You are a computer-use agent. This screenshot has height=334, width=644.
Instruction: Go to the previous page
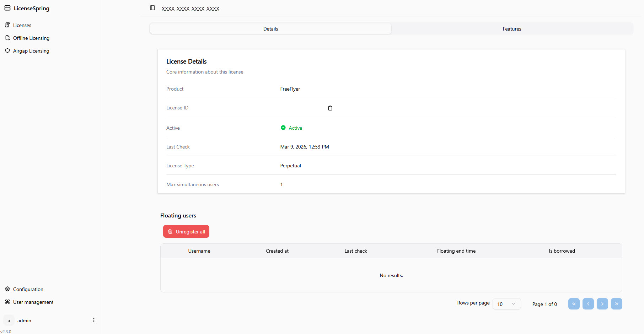pyautogui.click(x=588, y=304)
